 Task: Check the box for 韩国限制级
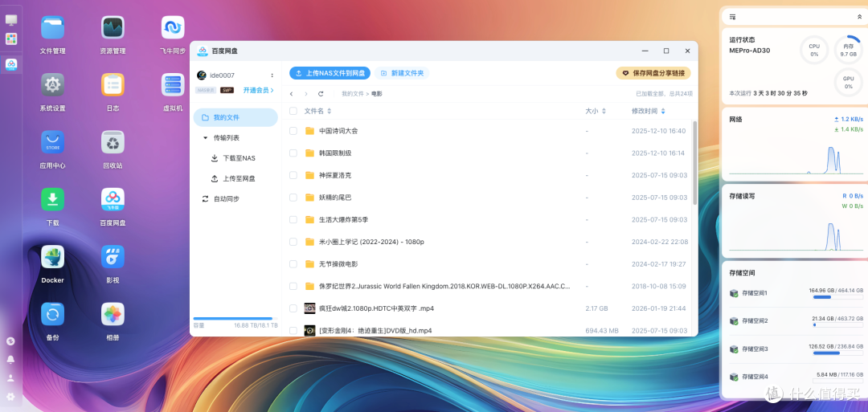(293, 153)
